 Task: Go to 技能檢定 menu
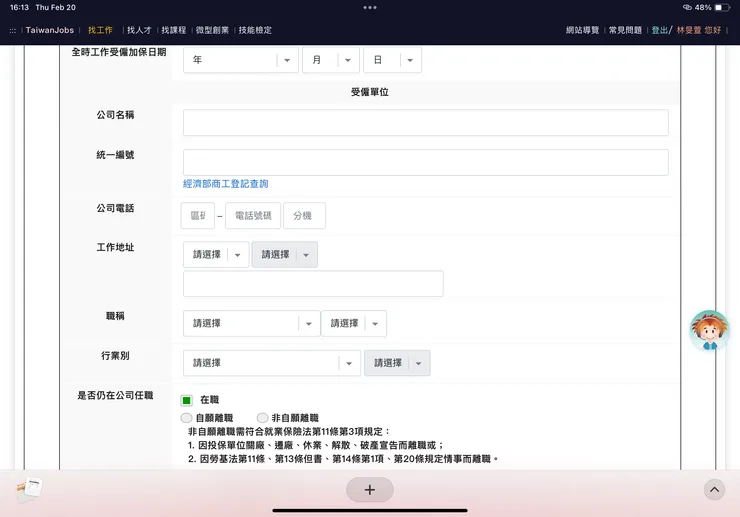click(x=255, y=30)
